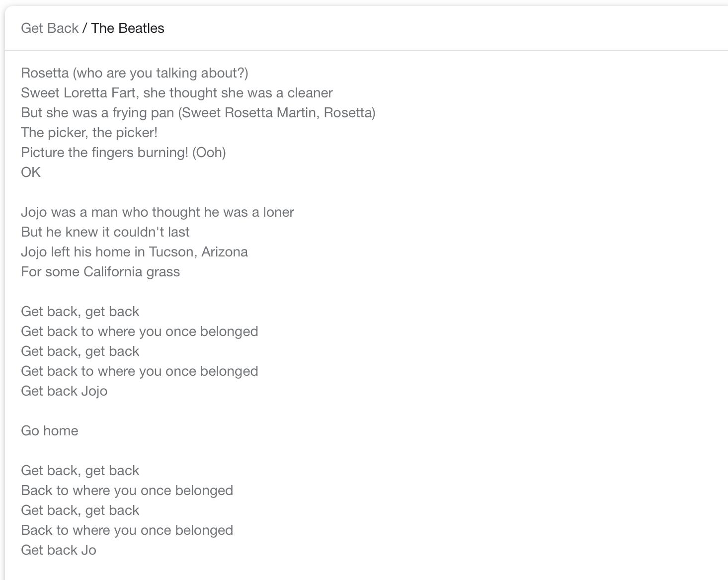Screen dimensions: 728x580
Task: Select the line 'But he knew it couldn't last'
Action: 105,232
